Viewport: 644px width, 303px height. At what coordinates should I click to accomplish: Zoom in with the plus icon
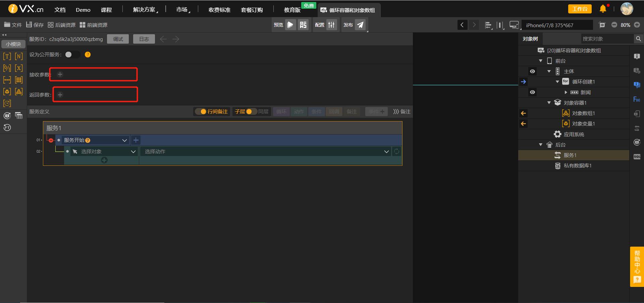click(637, 25)
